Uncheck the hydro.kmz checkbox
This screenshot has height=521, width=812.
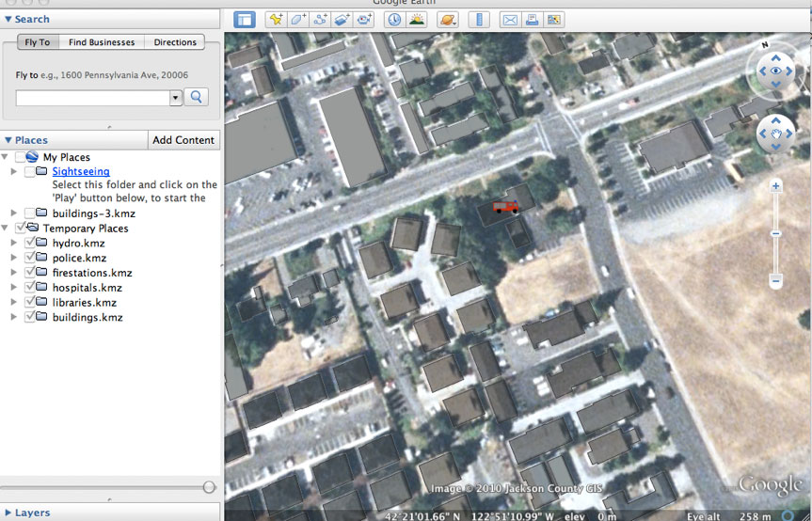pos(29,244)
